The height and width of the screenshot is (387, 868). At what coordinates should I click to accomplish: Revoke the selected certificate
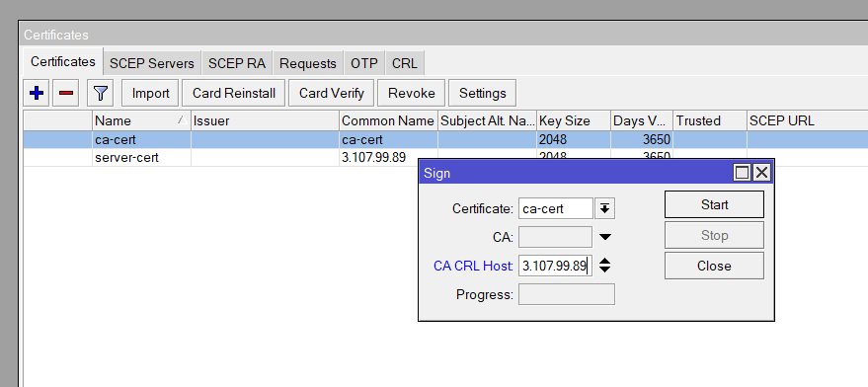point(412,93)
